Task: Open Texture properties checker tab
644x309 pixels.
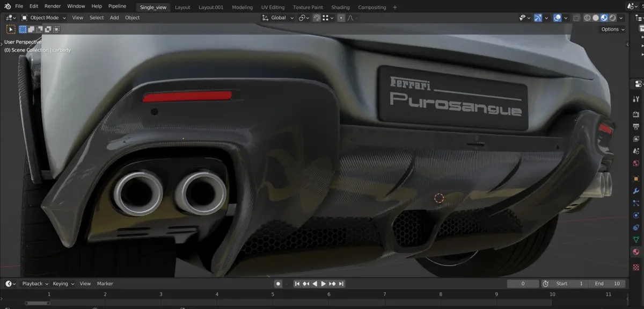Action: 636,267
